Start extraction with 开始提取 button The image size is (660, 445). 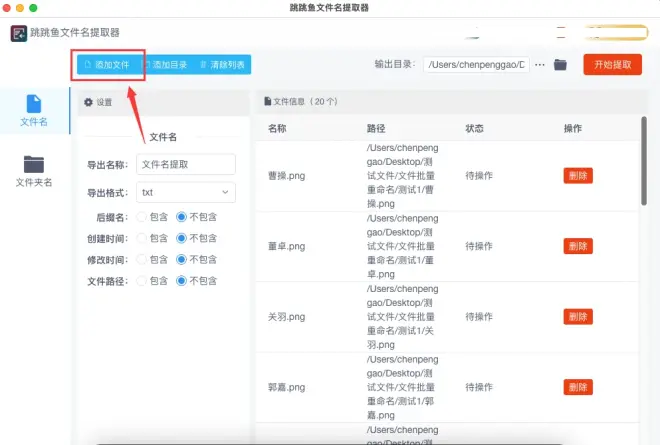[612, 65]
